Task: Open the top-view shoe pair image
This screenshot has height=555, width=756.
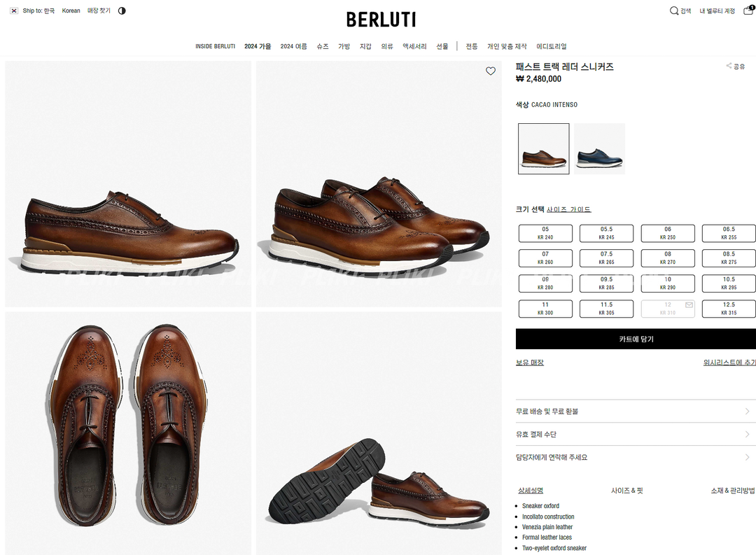Action: 128,433
